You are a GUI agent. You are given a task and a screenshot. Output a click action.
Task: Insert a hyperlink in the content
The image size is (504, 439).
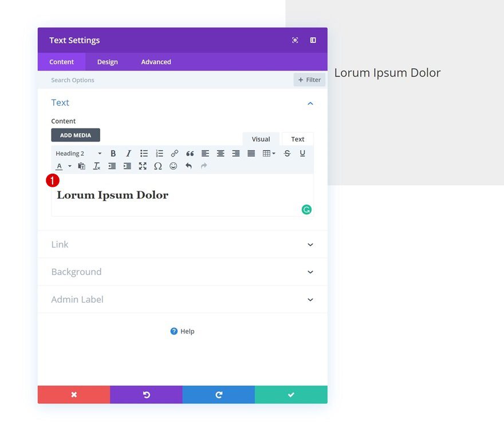[x=174, y=153]
